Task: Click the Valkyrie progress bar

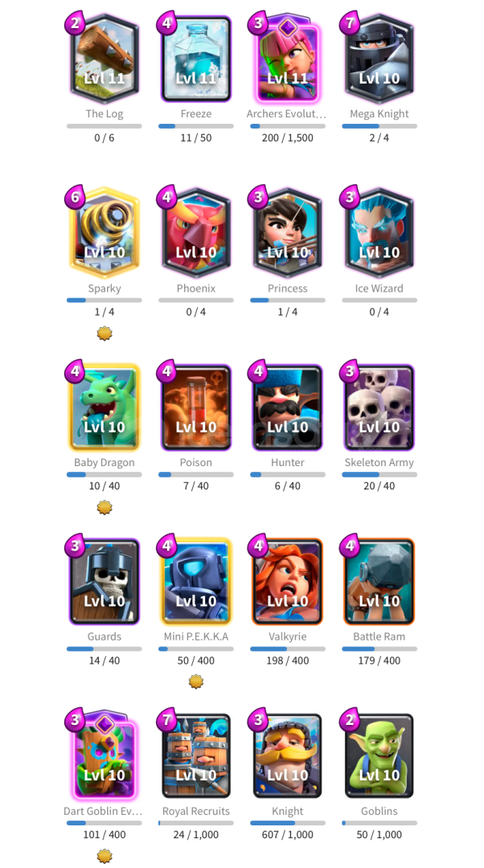Action: [x=287, y=649]
